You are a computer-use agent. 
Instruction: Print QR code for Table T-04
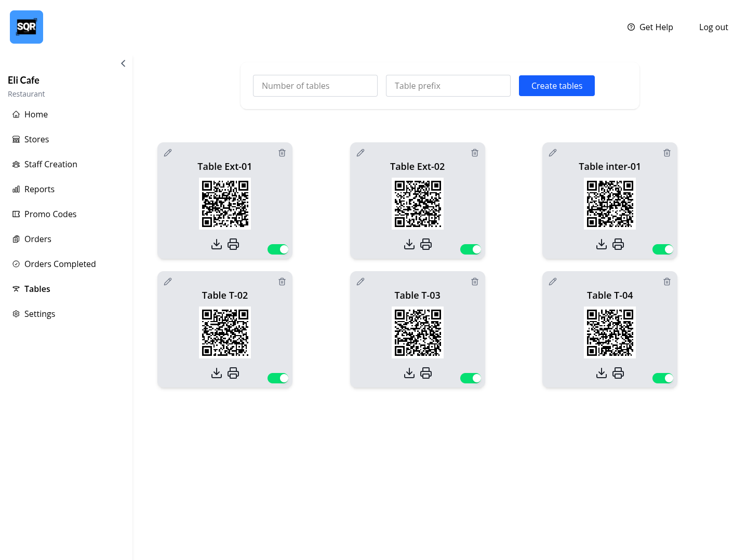(618, 373)
